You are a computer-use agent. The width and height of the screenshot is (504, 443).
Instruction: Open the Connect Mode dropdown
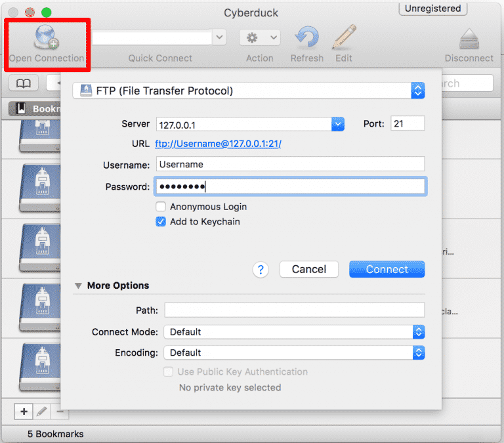[x=294, y=332]
